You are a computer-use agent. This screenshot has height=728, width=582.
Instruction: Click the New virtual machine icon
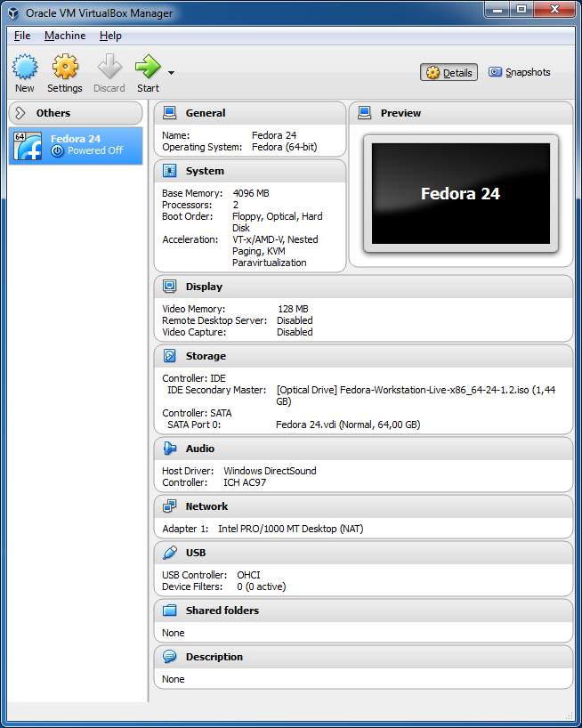point(25,67)
